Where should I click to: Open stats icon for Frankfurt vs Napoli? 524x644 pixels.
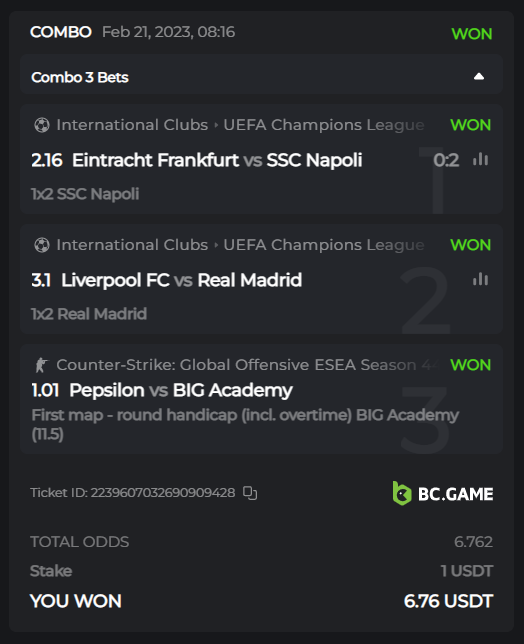pos(480,159)
